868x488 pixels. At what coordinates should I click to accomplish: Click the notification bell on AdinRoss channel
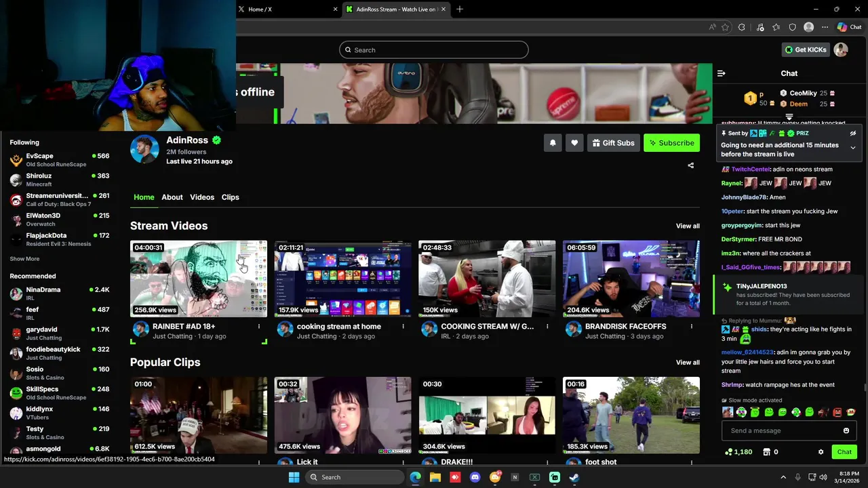[553, 143]
